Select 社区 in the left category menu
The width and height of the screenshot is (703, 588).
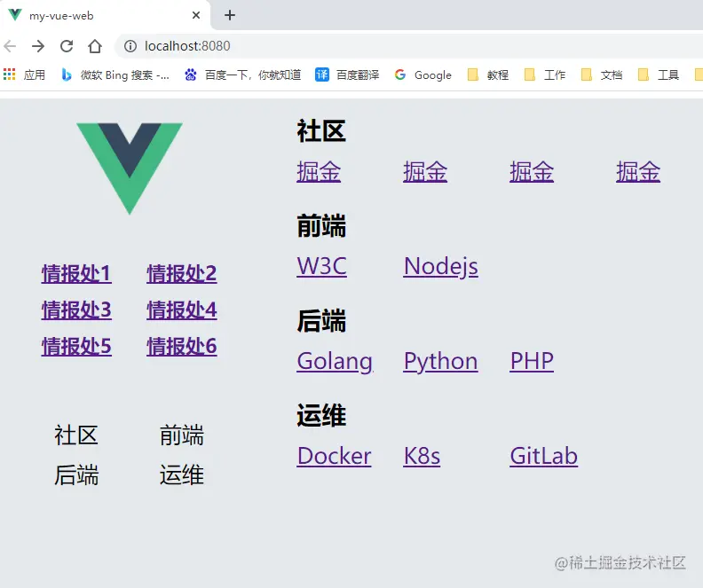(76, 435)
